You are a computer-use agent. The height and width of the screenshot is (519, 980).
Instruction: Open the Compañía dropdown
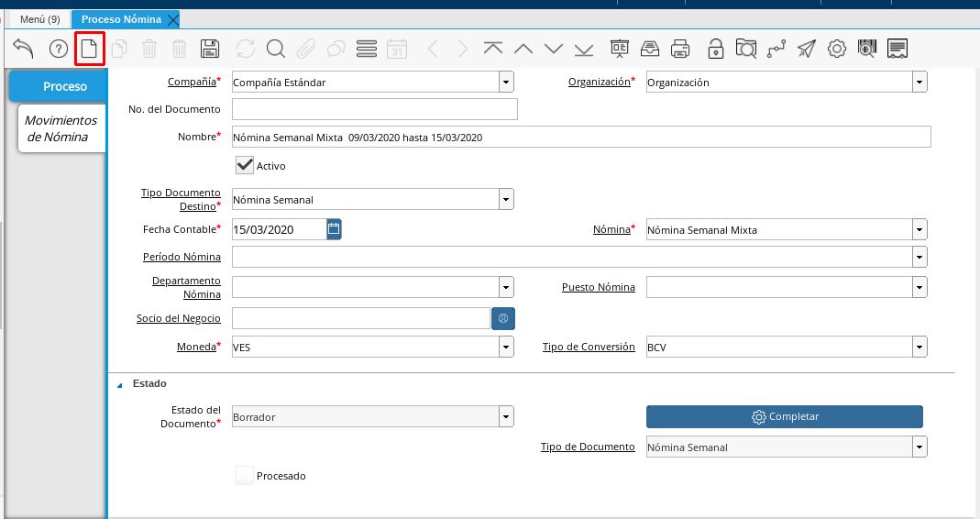click(506, 83)
